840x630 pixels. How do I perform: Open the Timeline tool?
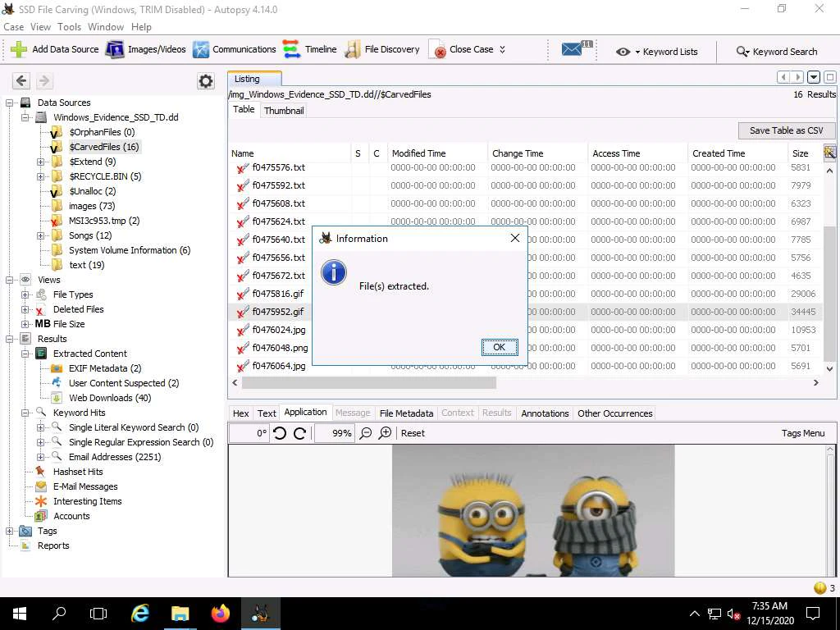click(x=309, y=49)
